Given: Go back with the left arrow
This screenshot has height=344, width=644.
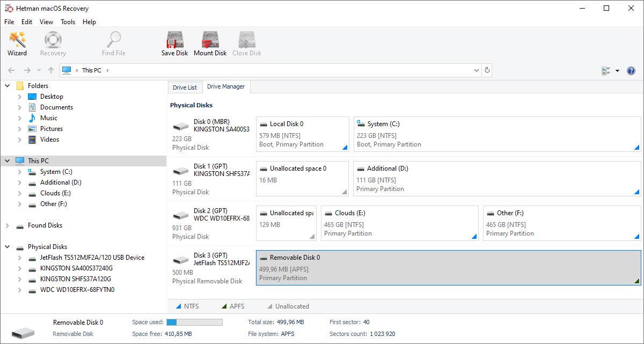Looking at the screenshot, I should point(11,70).
